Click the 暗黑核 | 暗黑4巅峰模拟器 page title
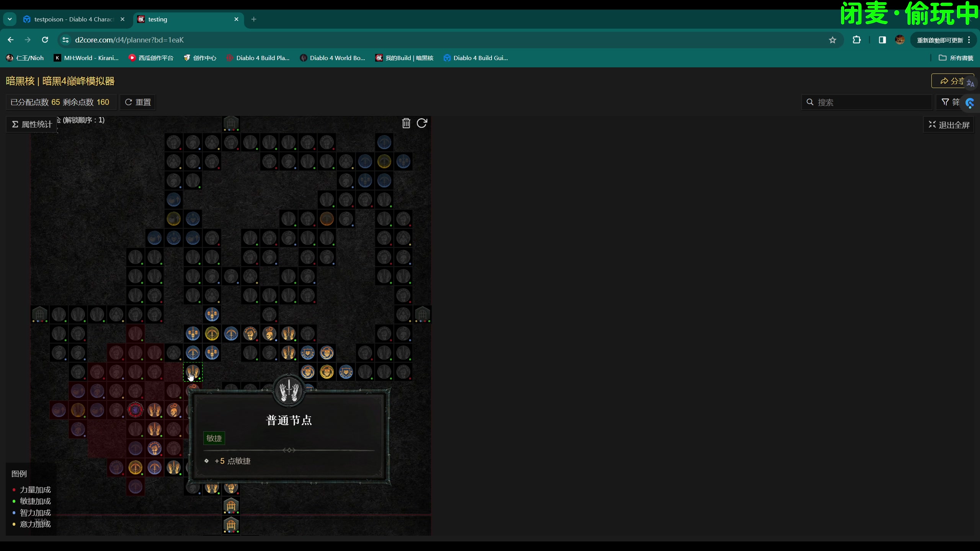The height and width of the screenshot is (551, 980). pyautogui.click(x=60, y=81)
